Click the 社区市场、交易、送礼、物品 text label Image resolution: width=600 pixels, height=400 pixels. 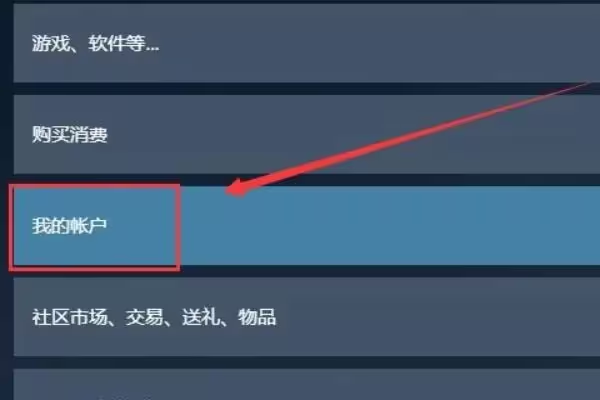154,317
